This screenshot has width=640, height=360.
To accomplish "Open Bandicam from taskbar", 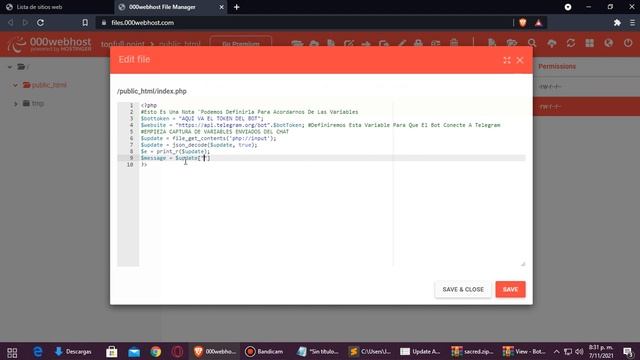I will tap(264, 352).
